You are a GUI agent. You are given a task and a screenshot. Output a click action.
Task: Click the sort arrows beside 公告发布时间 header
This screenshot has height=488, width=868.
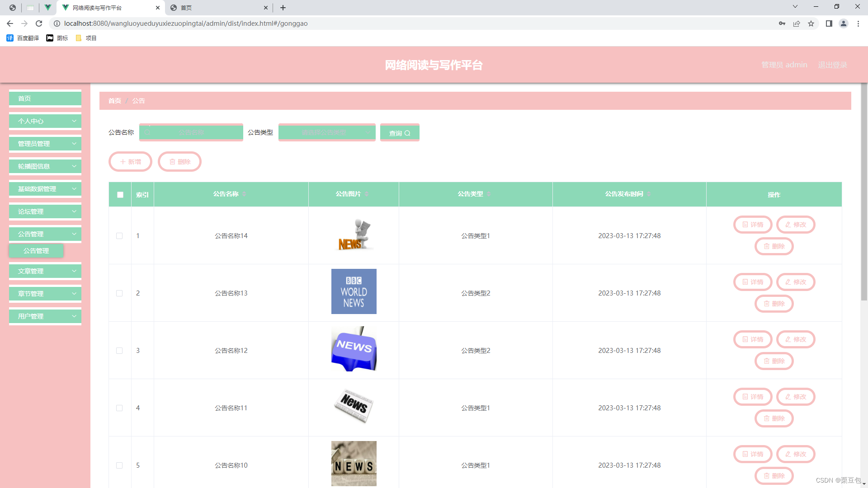649,194
